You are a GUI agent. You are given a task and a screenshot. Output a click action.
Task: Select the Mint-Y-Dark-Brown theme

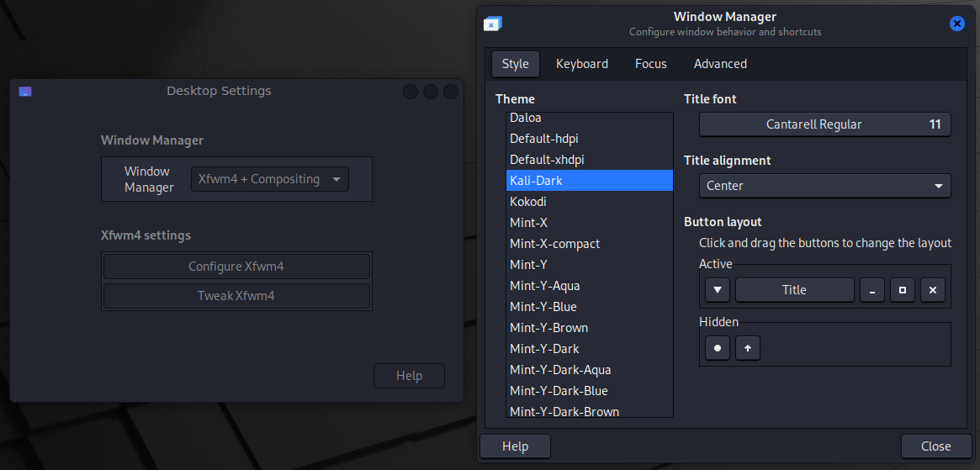pos(590,409)
